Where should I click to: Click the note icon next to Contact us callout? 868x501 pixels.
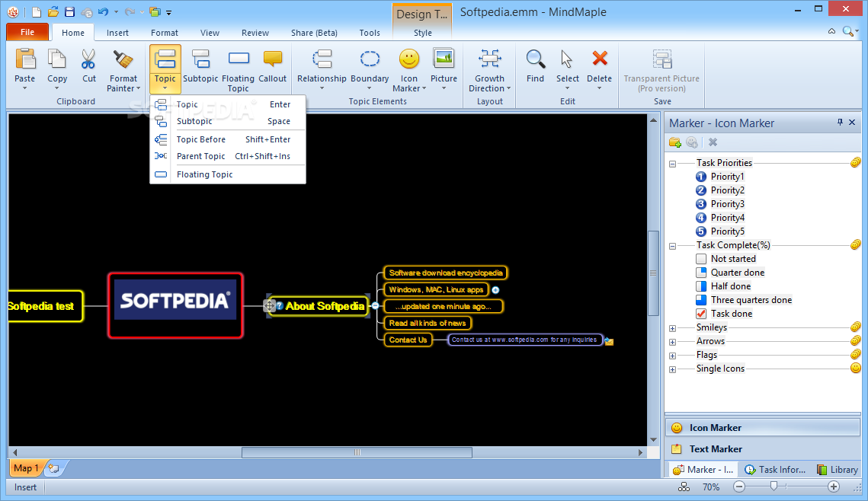pyautogui.click(x=609, y=341)
